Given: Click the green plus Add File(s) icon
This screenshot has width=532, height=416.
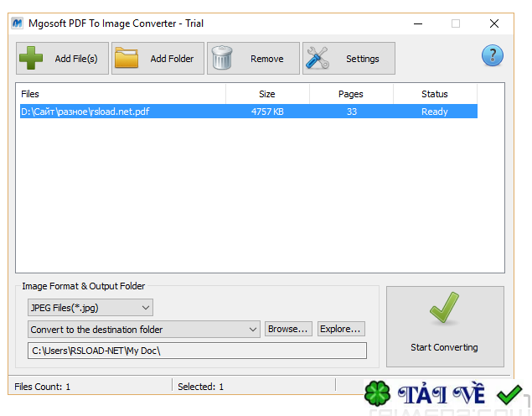Looking at the screenshot, I should (x=31, y=58).
